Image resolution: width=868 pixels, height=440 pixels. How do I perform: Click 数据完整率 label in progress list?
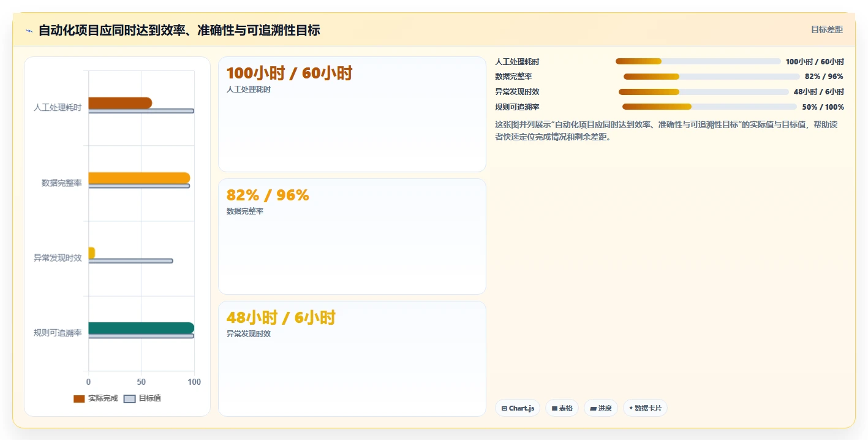pos(513,77)
